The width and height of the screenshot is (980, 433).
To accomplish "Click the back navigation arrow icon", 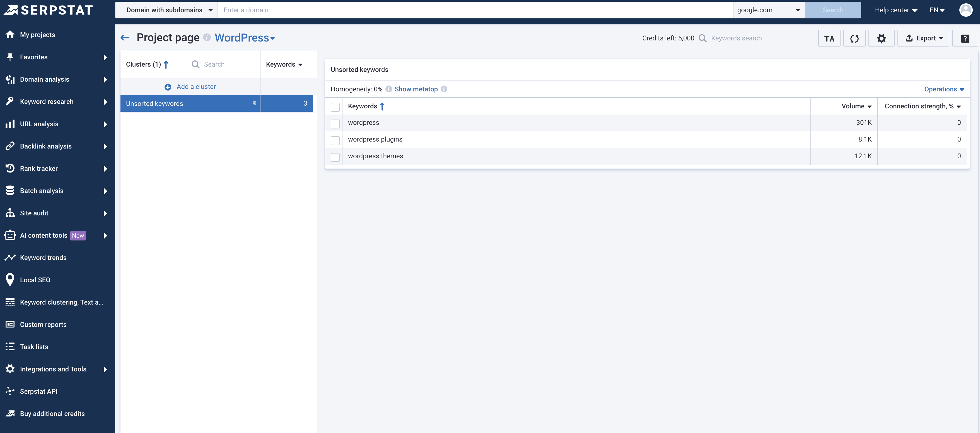I will [125, 38].
